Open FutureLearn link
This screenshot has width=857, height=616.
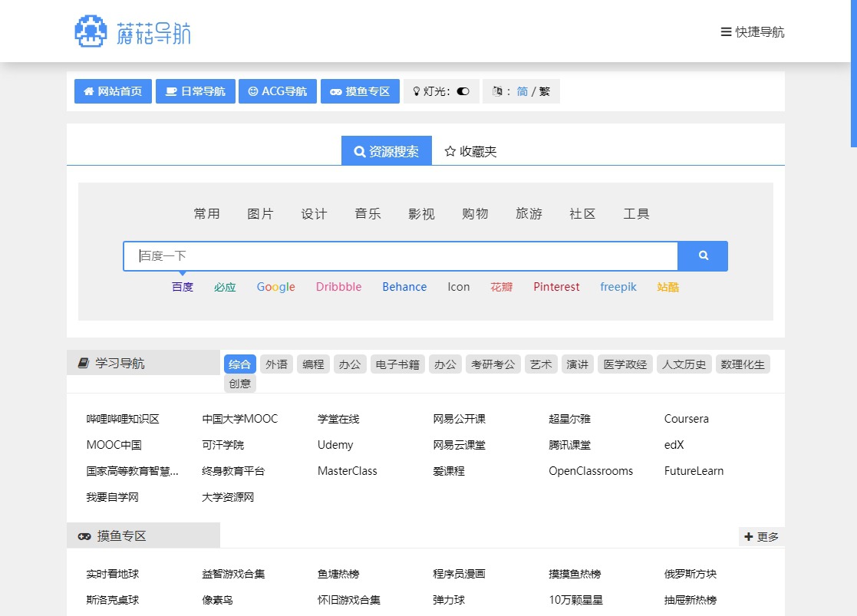coord(694,470)
